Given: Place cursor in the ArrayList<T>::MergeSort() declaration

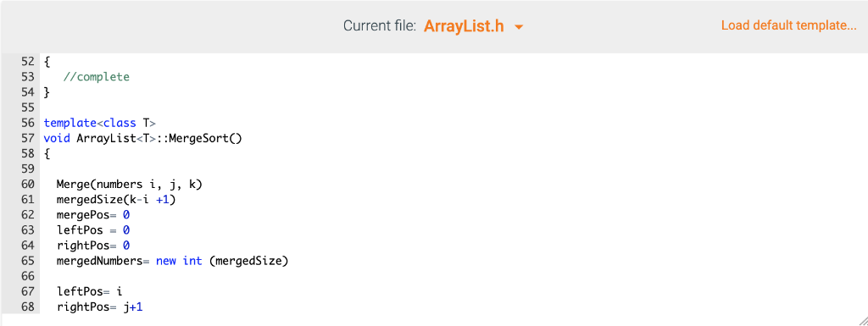Looking at the screenshot, I should [142, 139].
